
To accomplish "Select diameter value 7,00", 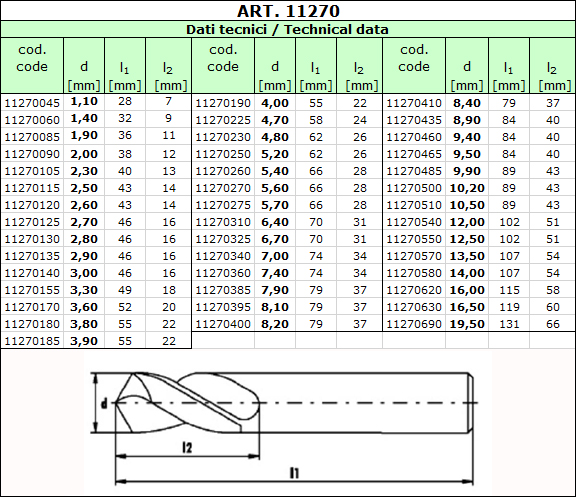I will [x=275, y=256].
